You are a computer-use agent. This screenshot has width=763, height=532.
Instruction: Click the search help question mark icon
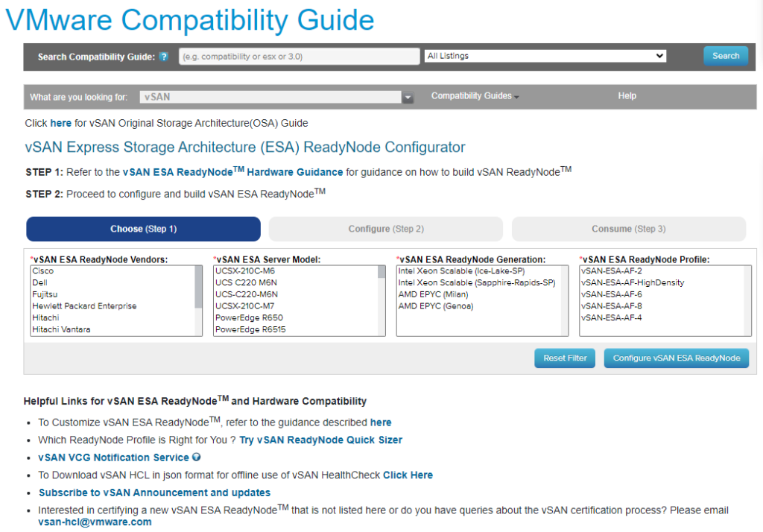pos(164,57)
